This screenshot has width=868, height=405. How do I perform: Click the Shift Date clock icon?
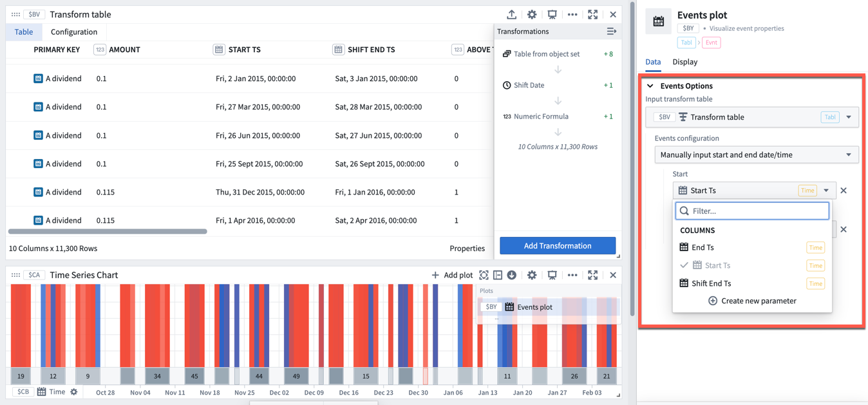coord(507,85)
